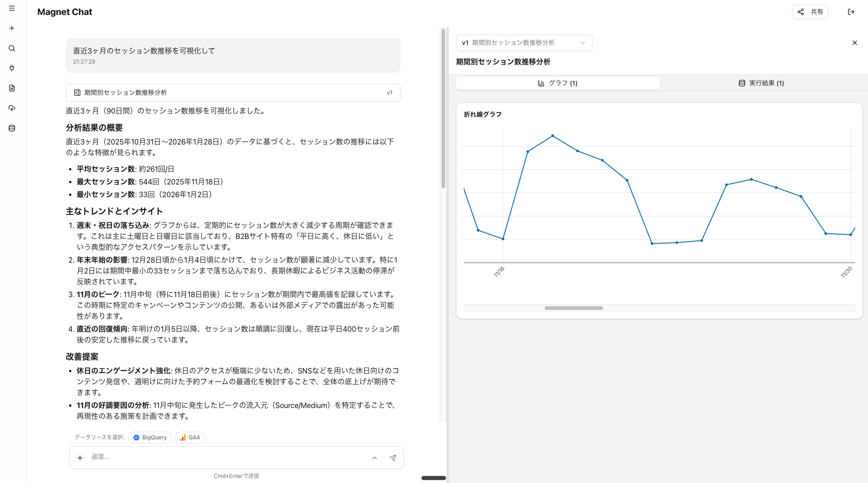
Task: Click the cloud upload icon in sidebar
Action: coord(12,108)
